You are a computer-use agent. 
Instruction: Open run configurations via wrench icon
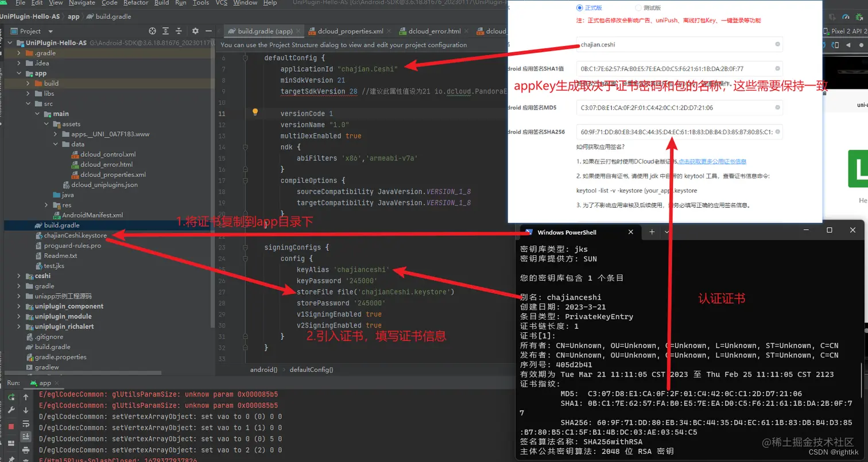[11, 410]
